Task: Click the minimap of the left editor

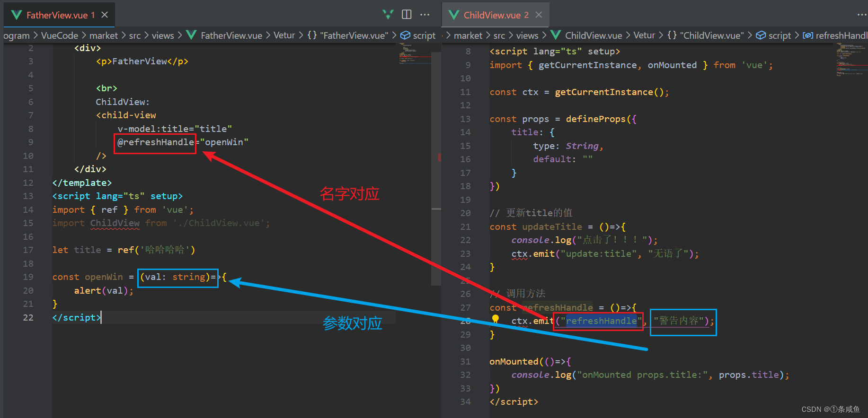Action: 415,53
